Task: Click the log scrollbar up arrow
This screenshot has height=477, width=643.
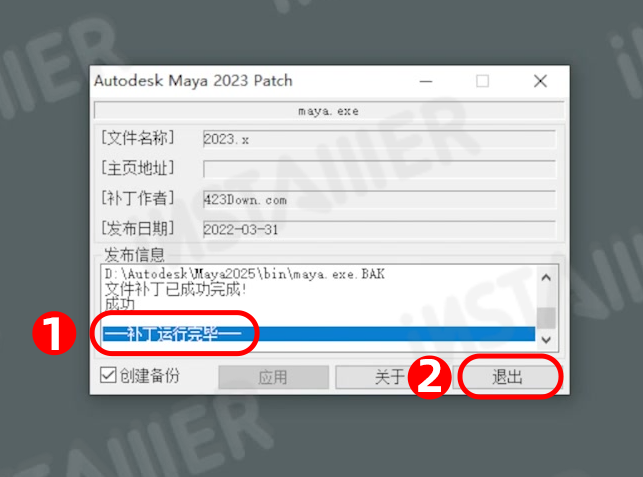Action: [x=546, y=278]
